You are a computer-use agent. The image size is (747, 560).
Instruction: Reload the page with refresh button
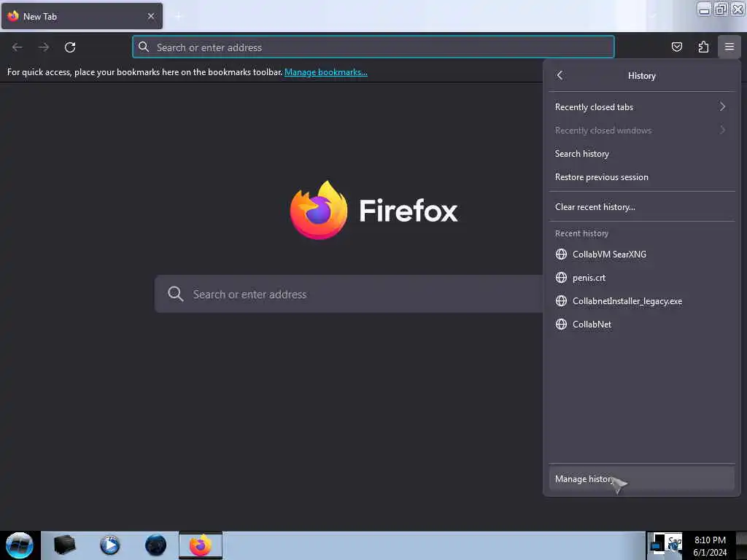click(x=70, y=47)
